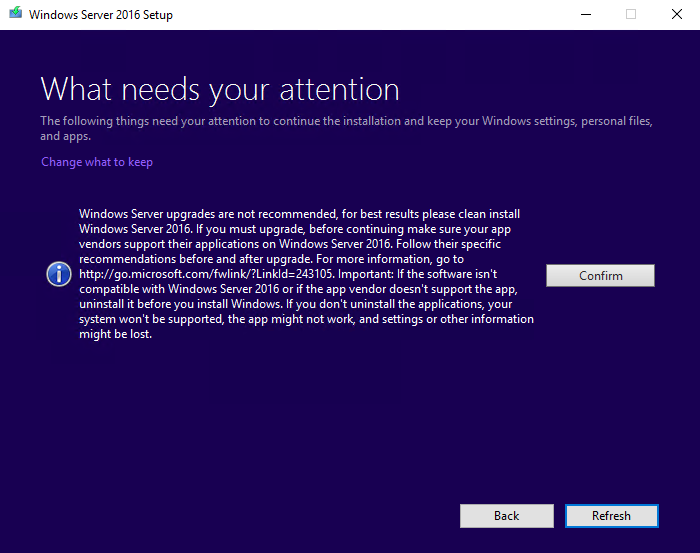Hit the Refresh button
Image resolution: width=700 pixels, height=553 pixels.
tap(611, 516)
